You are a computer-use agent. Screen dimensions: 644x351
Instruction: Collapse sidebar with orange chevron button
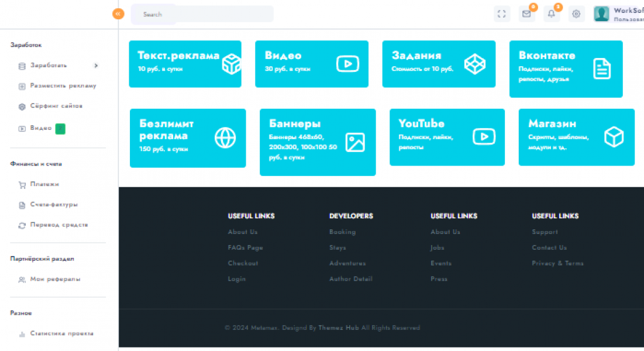pos(118,13)
